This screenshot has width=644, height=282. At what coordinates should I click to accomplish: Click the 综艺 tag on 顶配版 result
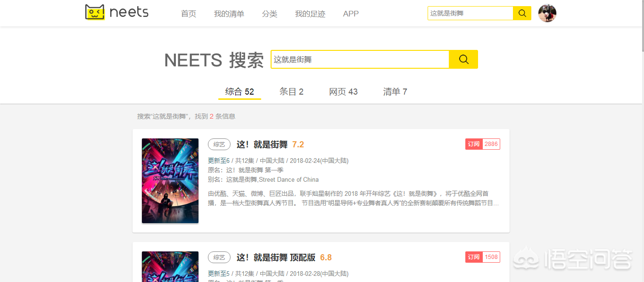219,258
